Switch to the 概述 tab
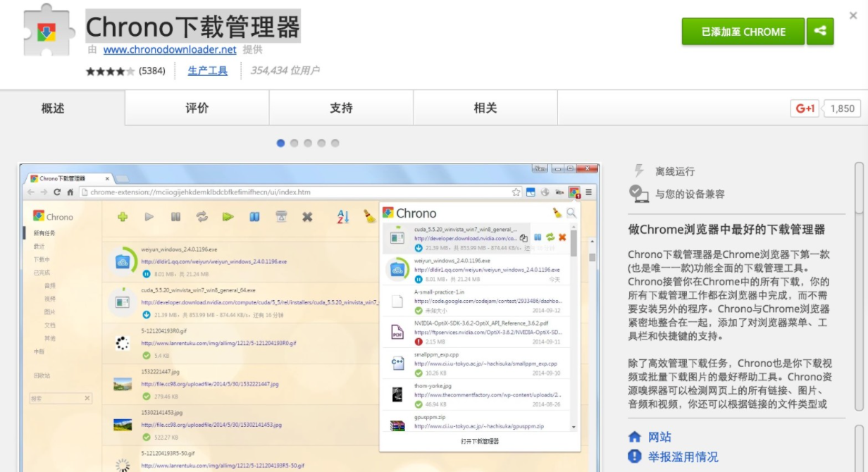 tap(53, 108)
